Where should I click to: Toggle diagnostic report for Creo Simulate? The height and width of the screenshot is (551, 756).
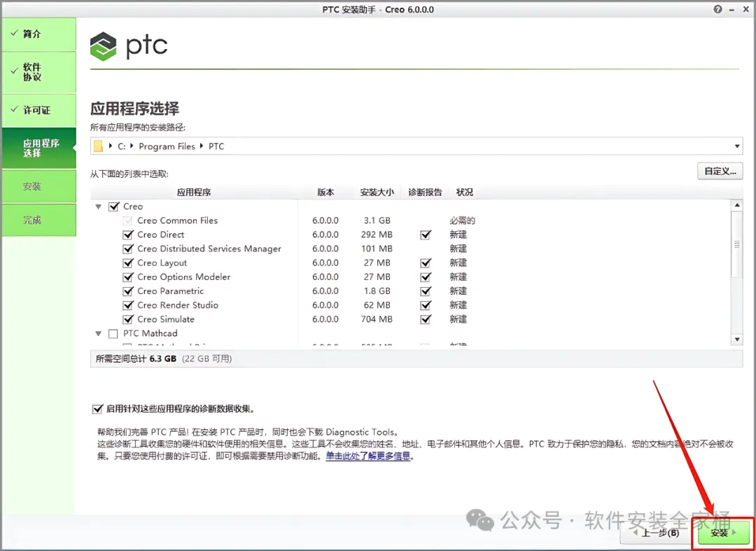[x=426, y=319]
